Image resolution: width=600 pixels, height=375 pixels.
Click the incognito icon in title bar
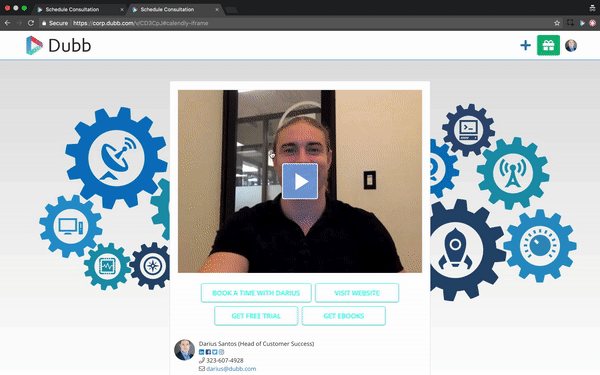coord(592,8)
